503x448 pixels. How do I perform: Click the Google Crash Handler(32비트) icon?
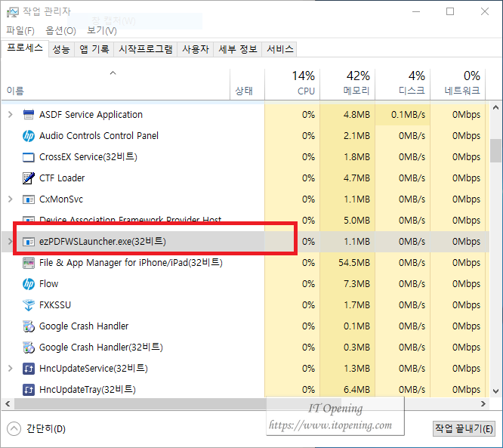pyautogui.click(x=29, y=348)
